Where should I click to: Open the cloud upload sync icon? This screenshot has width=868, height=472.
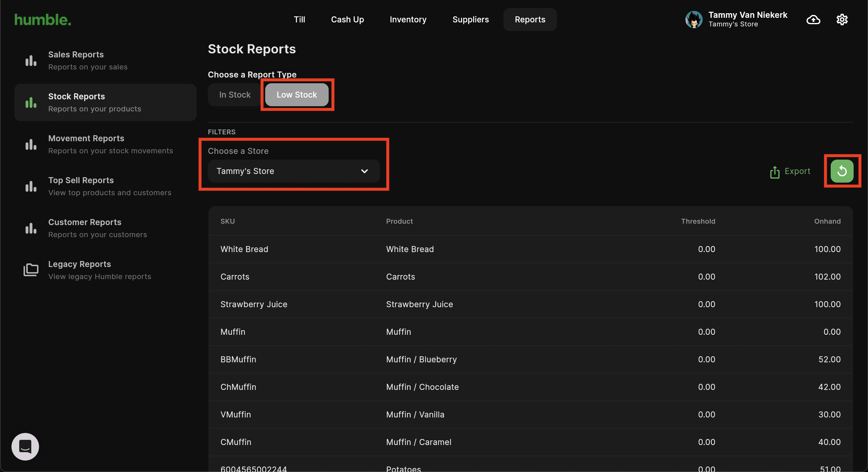[x=813, y=20]
